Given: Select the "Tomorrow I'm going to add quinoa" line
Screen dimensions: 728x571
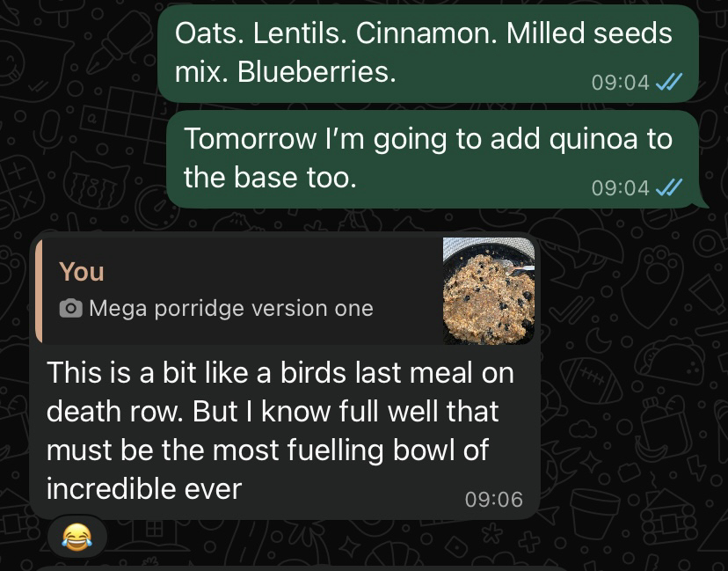Looking at the screenshot, I should (x=427, y=139).
